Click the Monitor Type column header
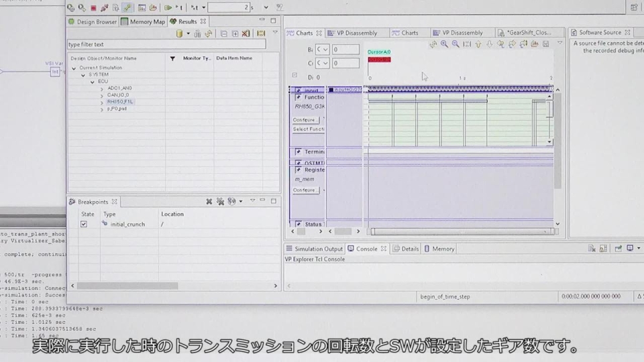The image size is (644, 362). pos(197,58)
